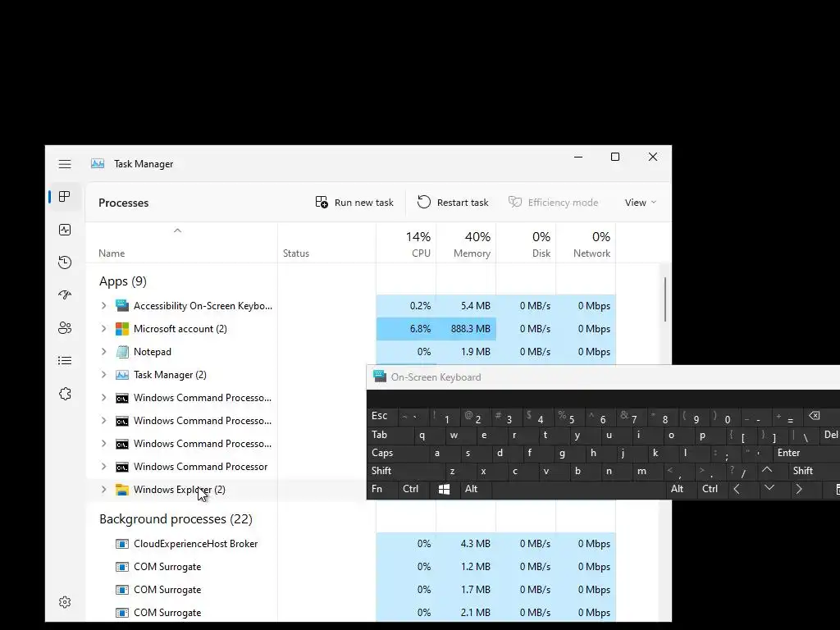
Task: Tap the down arrow key on On-Screen Keyboard
Action: tap(769, 489)
